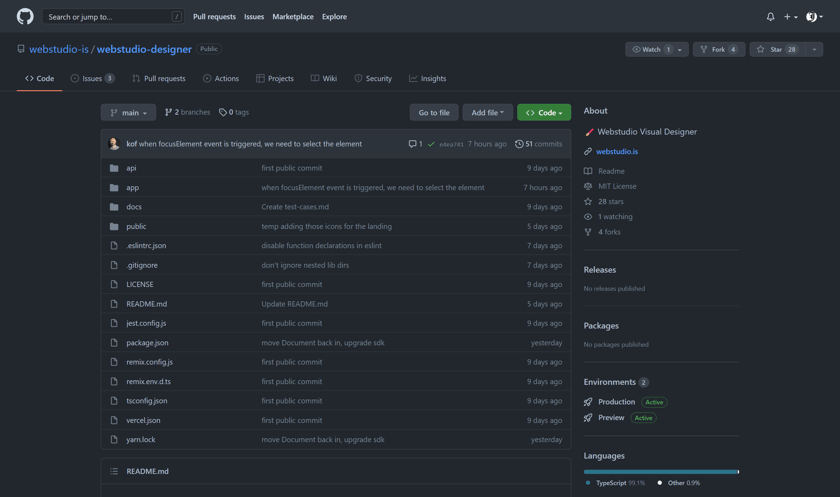840x497 pixels.
Task: Open the public folder
Action: (136, 226)
